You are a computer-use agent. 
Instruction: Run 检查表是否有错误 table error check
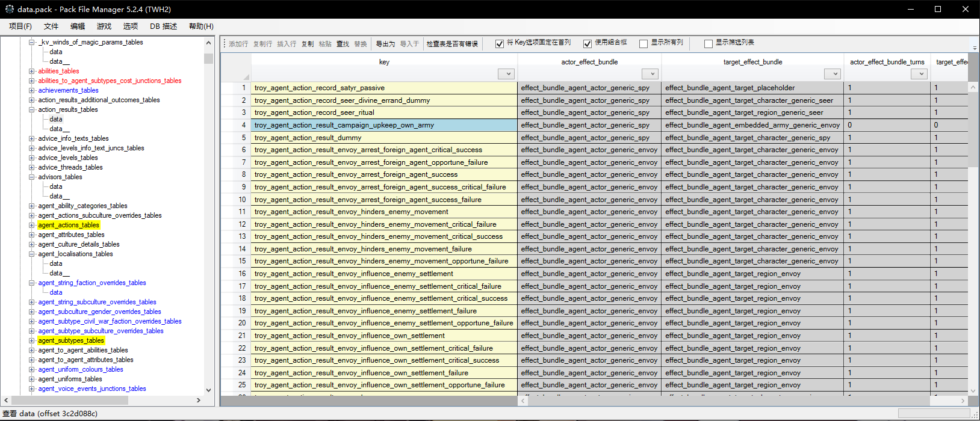click(x=452, y=44)
